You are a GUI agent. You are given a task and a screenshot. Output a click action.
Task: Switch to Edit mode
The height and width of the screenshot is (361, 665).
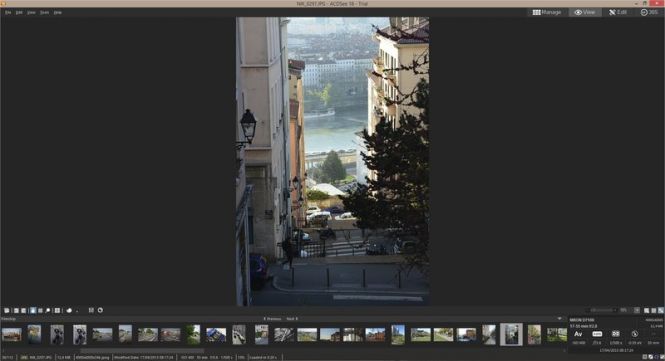pos(618,12)
